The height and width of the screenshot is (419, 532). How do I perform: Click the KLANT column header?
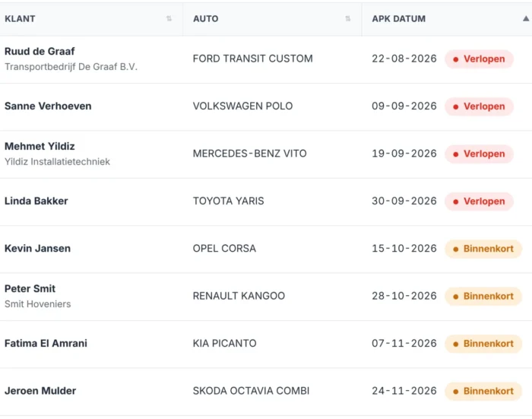click(20, 19)
